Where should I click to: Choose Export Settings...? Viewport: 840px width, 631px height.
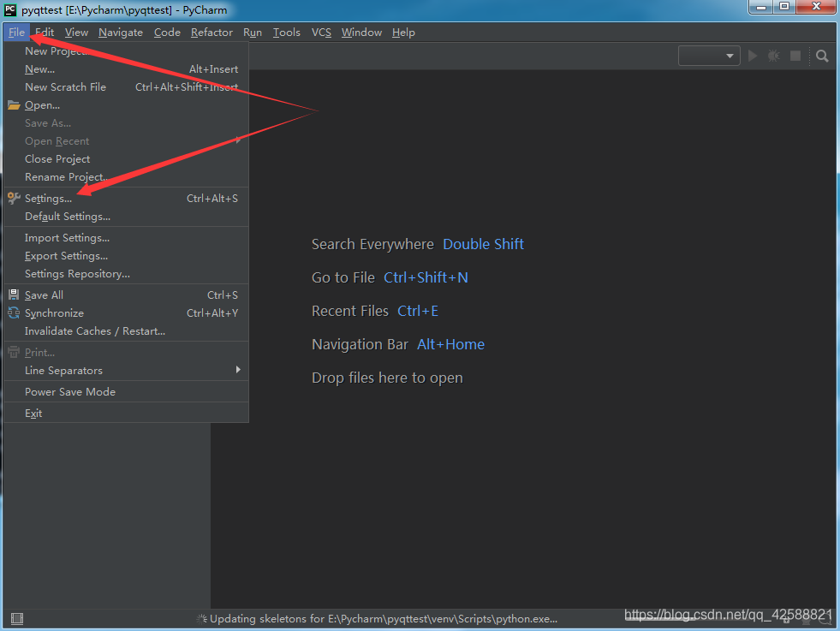click(127, 255)
